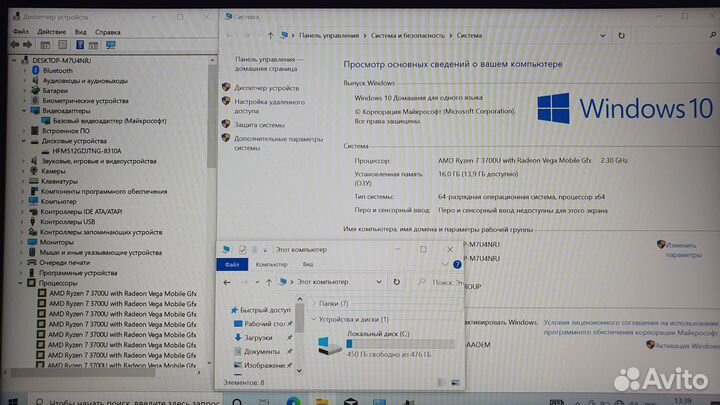Go to Панель управления домашняя страница
This screenshot has height=405, width=720.
[269, 64]
